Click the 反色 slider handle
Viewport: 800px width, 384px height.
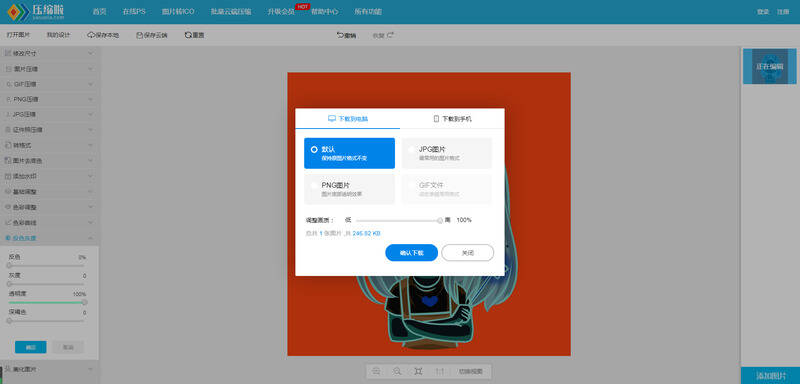(9, 265)
